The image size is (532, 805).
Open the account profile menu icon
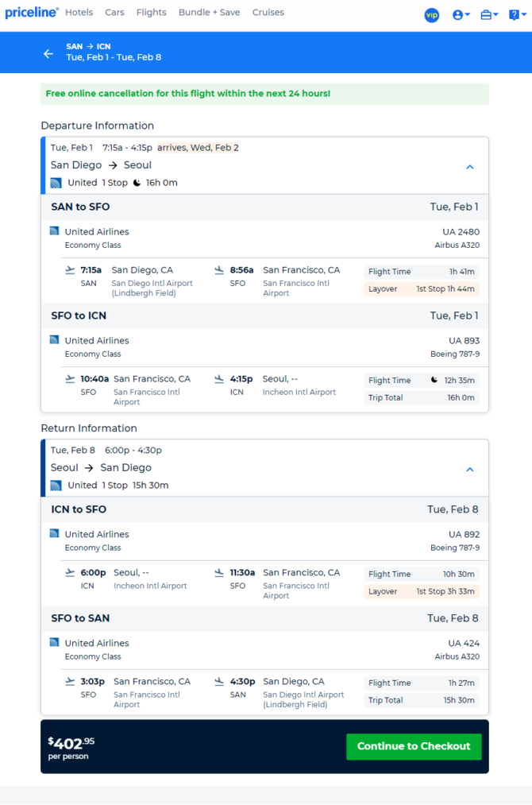(x=461, y=15)
